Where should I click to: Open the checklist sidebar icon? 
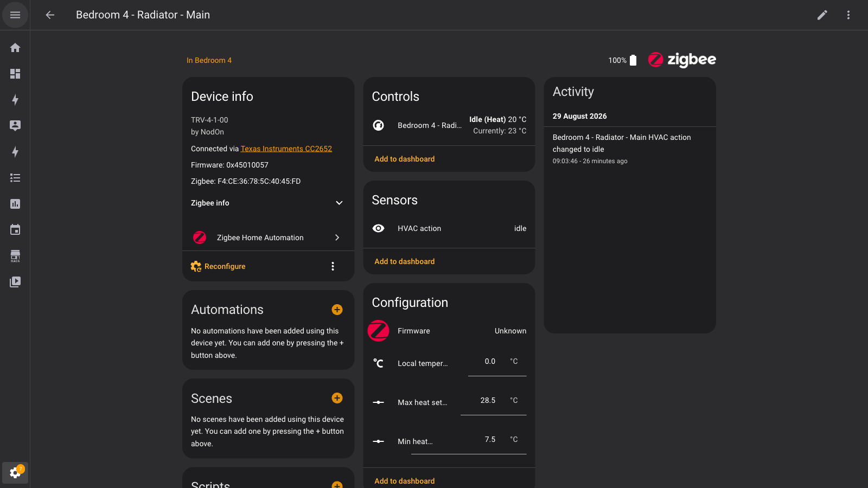(15, 178)
